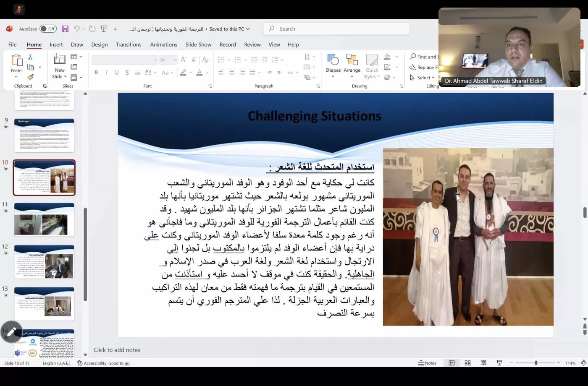Click Accessibility: Good to go
This screenshot has width=588, height=386.
103,363
